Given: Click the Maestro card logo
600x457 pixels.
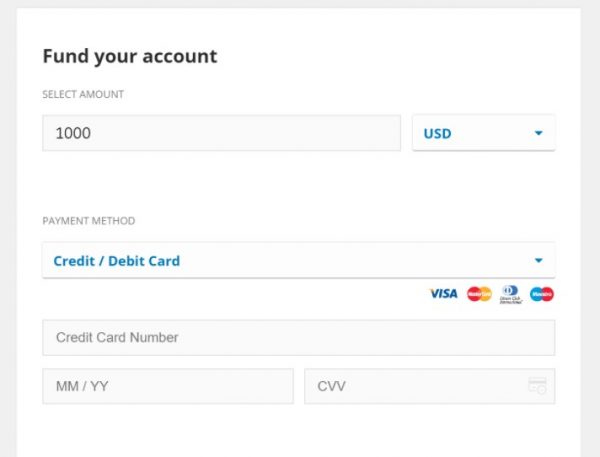Looking at the screenshot, I should tap(541, 294).
